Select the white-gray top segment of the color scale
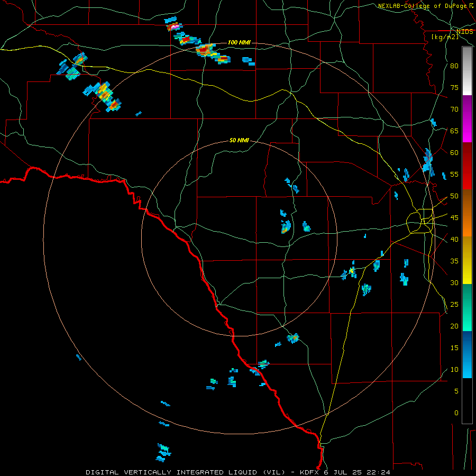Screen dimensions: 476x476 pyautogui.click(x=467, y=71)
